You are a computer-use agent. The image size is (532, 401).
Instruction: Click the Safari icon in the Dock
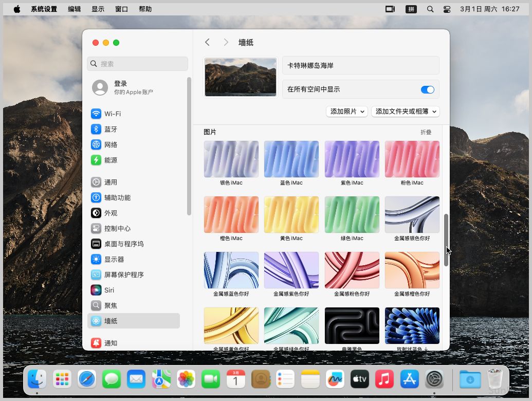tap(87, 379)
